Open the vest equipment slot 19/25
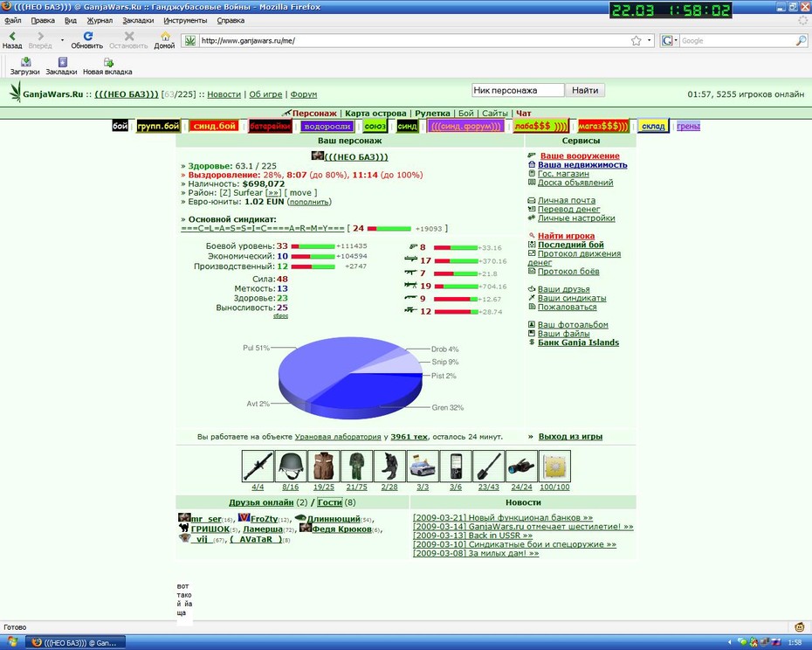 pyautogui.click(x=324, y=466)
